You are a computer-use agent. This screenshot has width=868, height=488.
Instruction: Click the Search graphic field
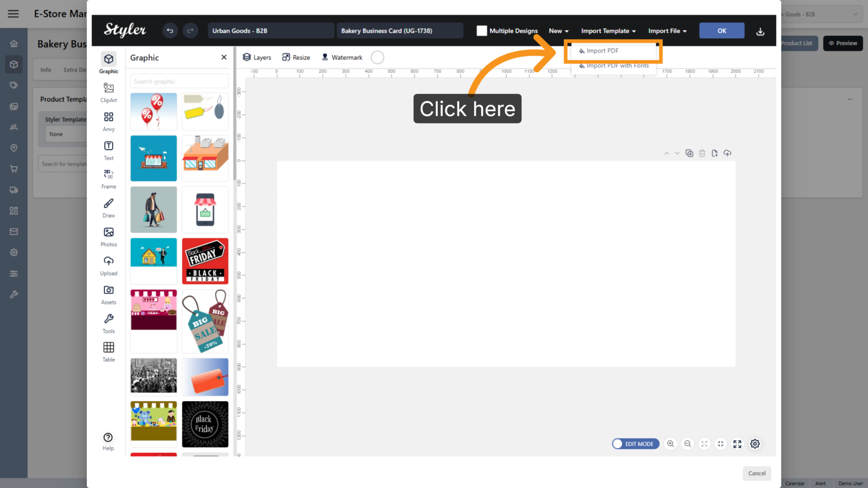click(179, 81)
